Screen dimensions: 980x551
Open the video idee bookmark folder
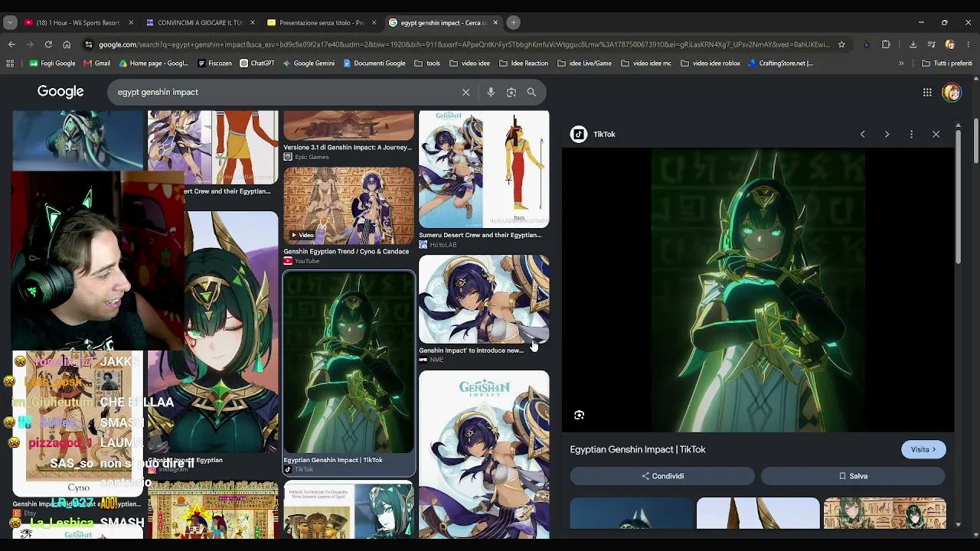[x=470, y=64]
